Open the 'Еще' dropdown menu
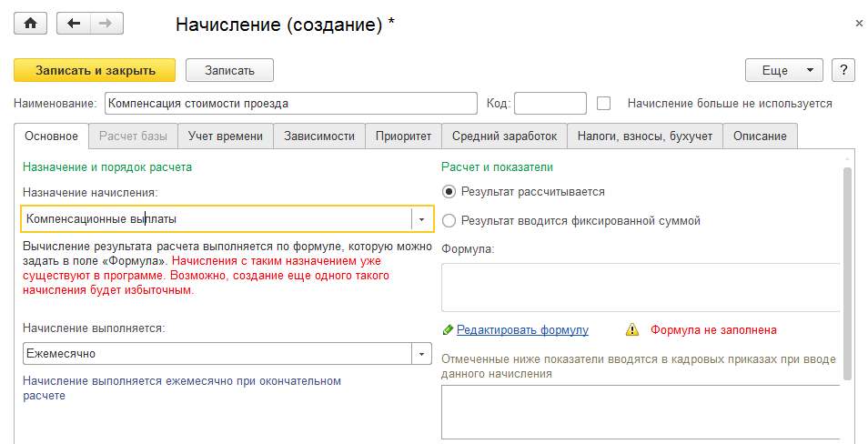This screenshot has height=444, width=868. [x=783, y=70]
